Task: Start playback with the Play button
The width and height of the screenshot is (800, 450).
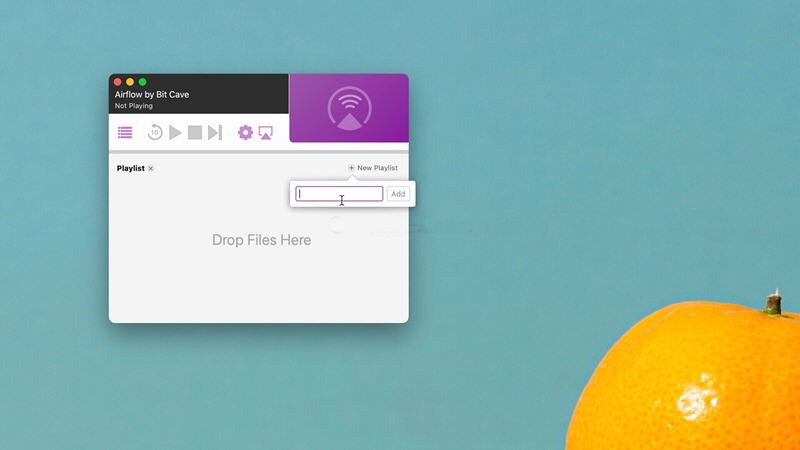Action: (175, 133)
